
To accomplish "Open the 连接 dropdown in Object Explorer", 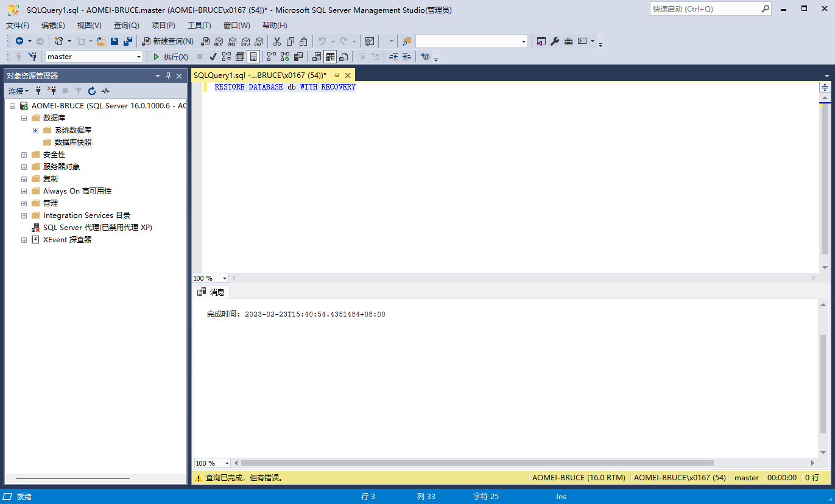I will (18, 91).
